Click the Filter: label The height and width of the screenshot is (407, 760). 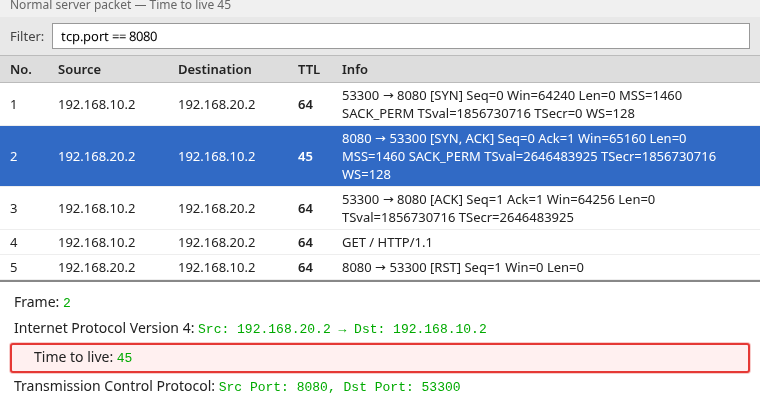(27, 36)
